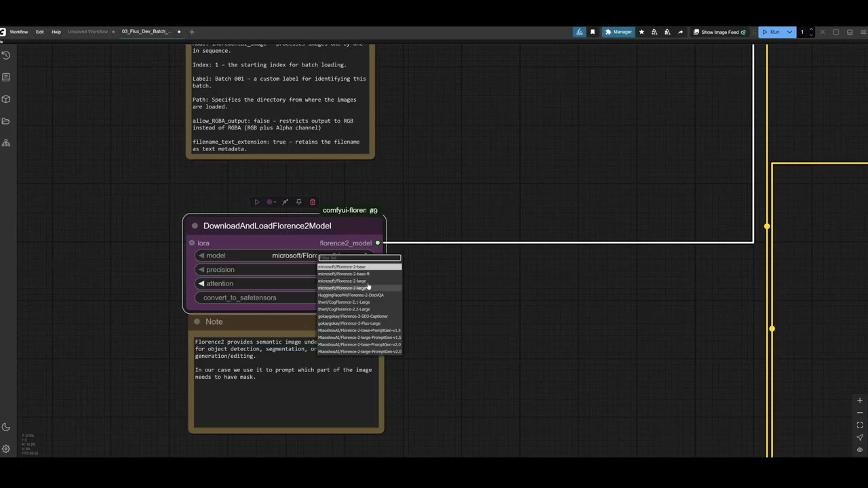The height and width of the screenshot is (488, 868).
Task: Delete the selected node with trash icon
Action: [313, 202]
